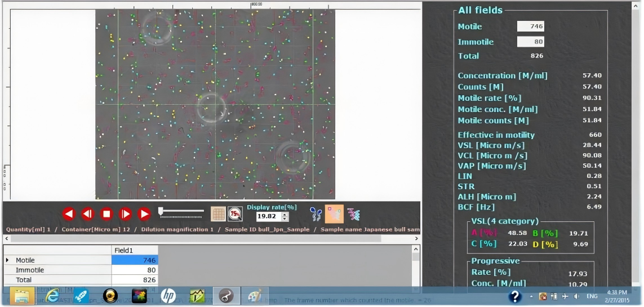Click the playback position slider

point(181,211)
